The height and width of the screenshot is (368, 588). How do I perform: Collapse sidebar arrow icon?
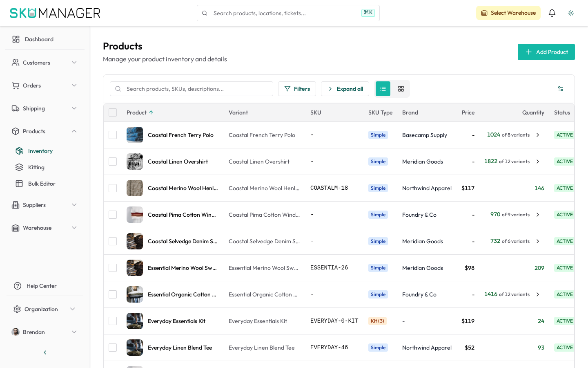point(45,352)
